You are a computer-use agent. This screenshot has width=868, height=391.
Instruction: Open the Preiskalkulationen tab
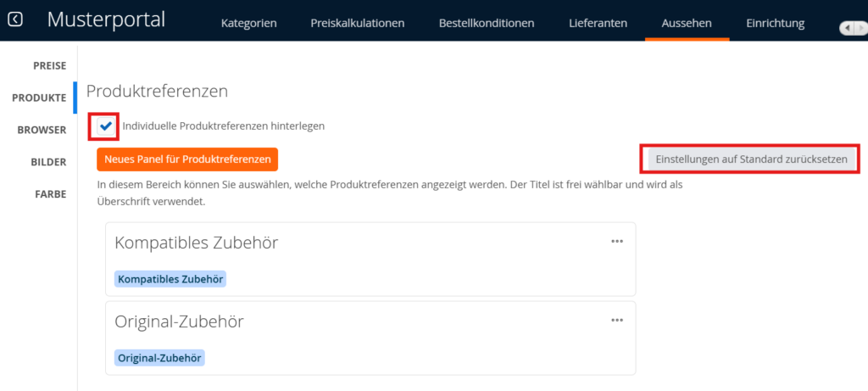(x=357, y=23)
